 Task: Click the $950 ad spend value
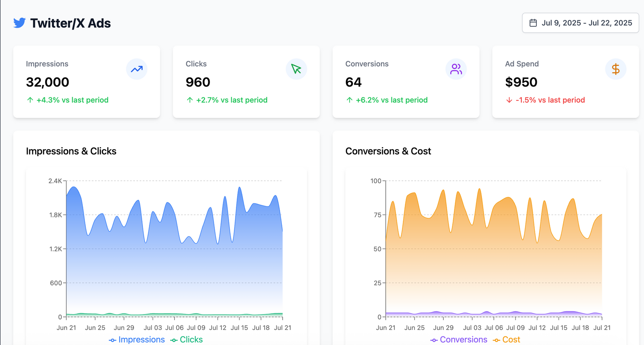(521, 82)
